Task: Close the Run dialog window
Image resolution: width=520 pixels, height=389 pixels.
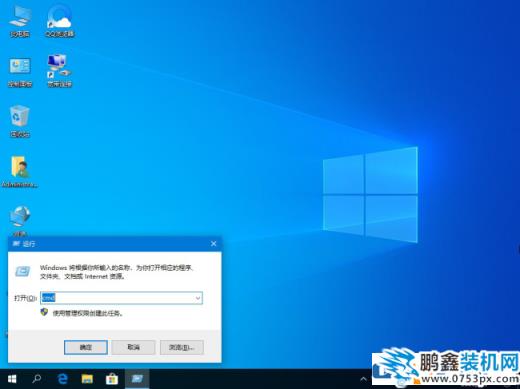Action: coord(214,244)
